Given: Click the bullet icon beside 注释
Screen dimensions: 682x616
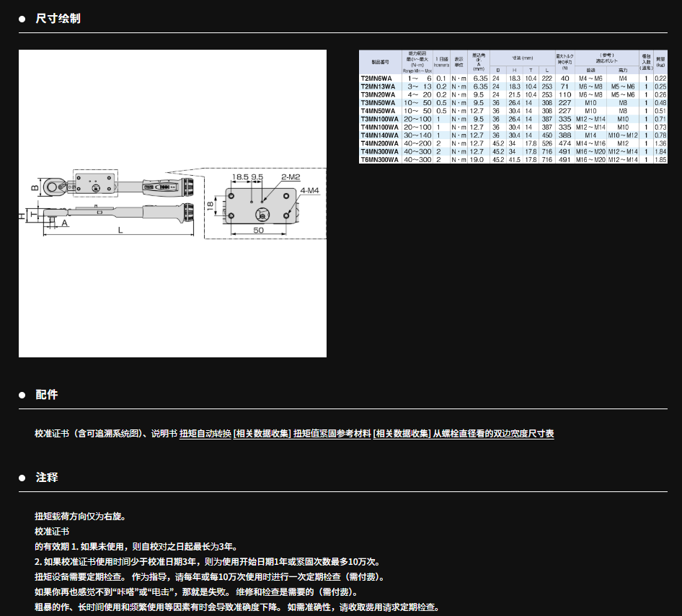Looking at the screenshot, I should [22, 478].
